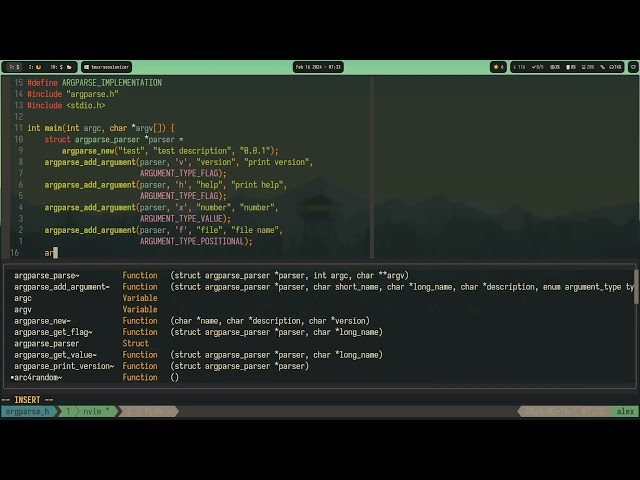Open the checkmark updates indicator

[537, 67]
